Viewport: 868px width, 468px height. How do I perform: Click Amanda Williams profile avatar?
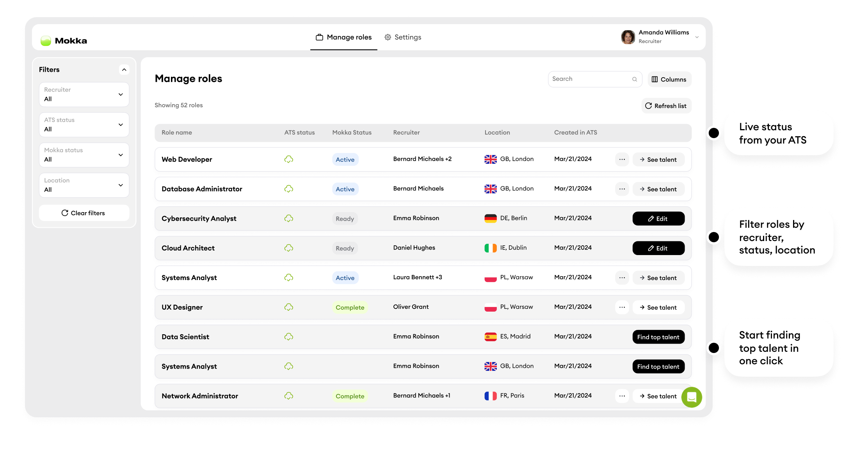628,37
